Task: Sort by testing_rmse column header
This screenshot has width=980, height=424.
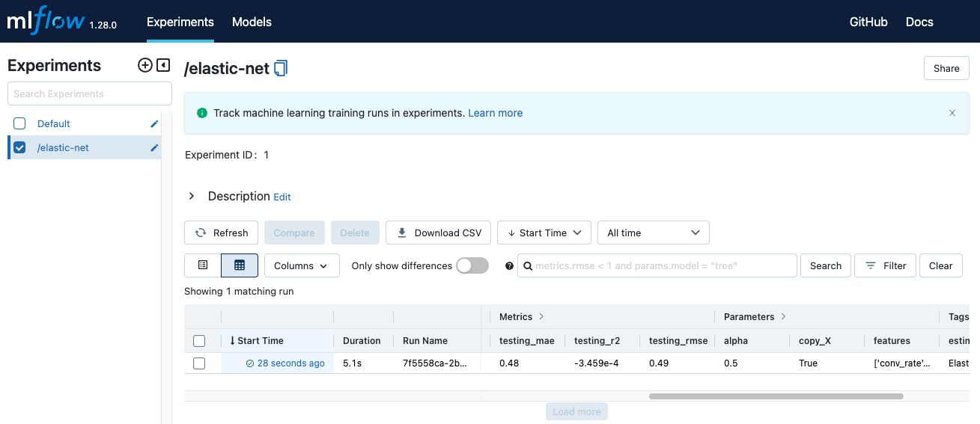Action: point(678,341)
